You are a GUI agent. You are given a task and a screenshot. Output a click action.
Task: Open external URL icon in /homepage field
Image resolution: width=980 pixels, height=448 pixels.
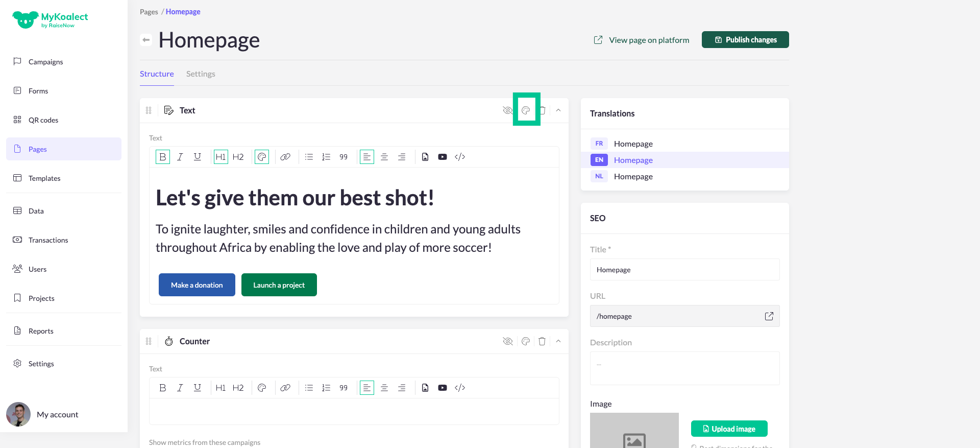(x=769, y=316)
